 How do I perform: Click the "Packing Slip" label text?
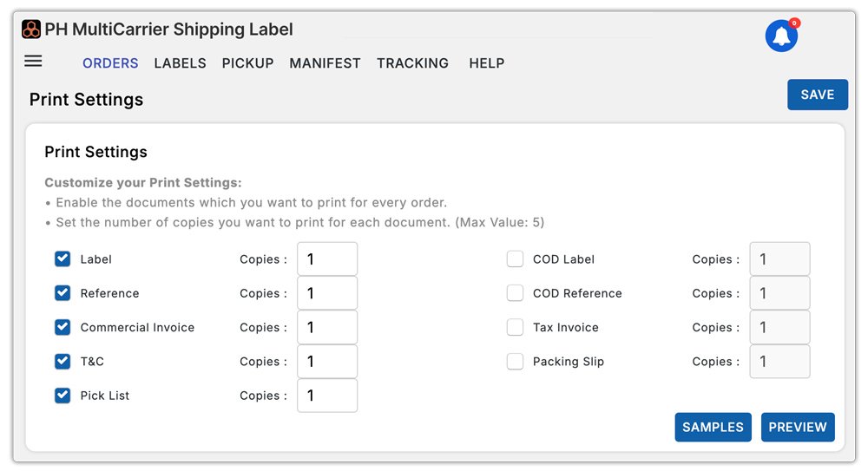pos(569,362)
